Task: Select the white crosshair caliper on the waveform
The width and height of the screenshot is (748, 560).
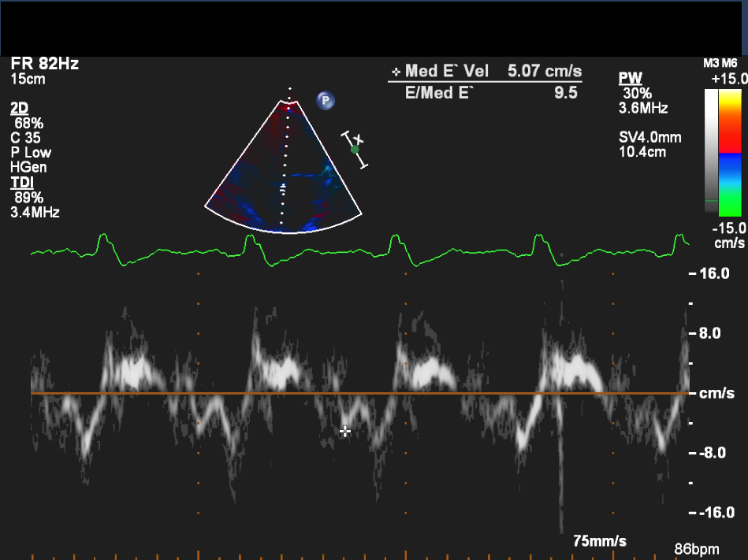Action: click(x=344, y=431)
